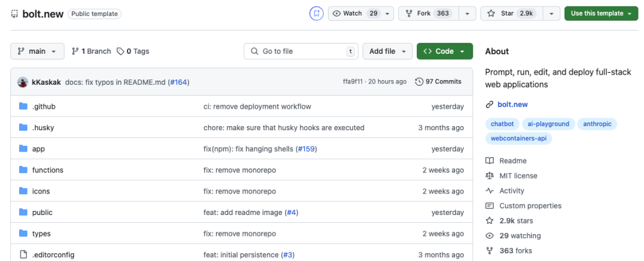Select the ai-playground topic tag
Screen dimensions: 644x261
coord(548,124)
